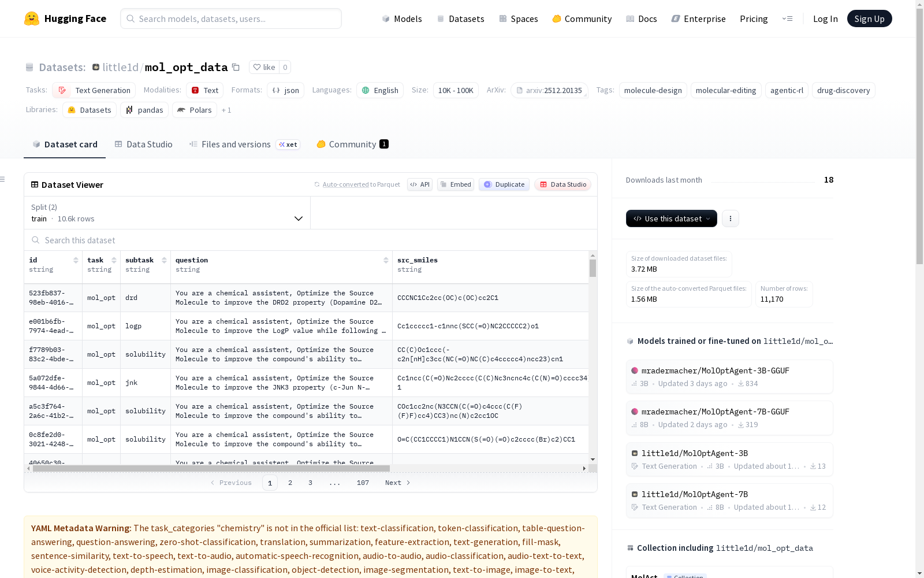Go to page 3 of the dataset

click(x=310, y=483)
